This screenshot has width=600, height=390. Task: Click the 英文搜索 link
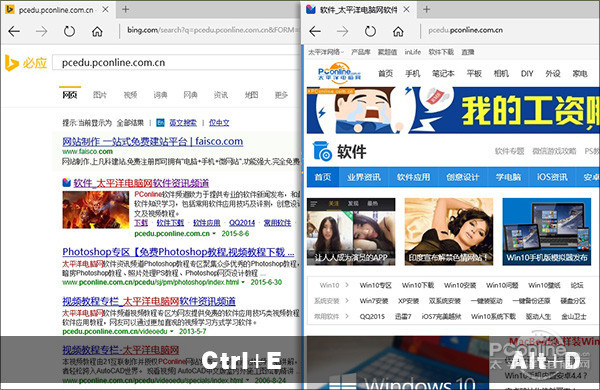tap(183, 123)
